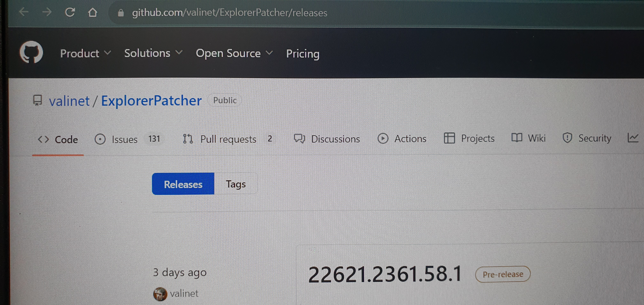Click the pull requests count 2

pyautogui.click(x=270, y=138)
